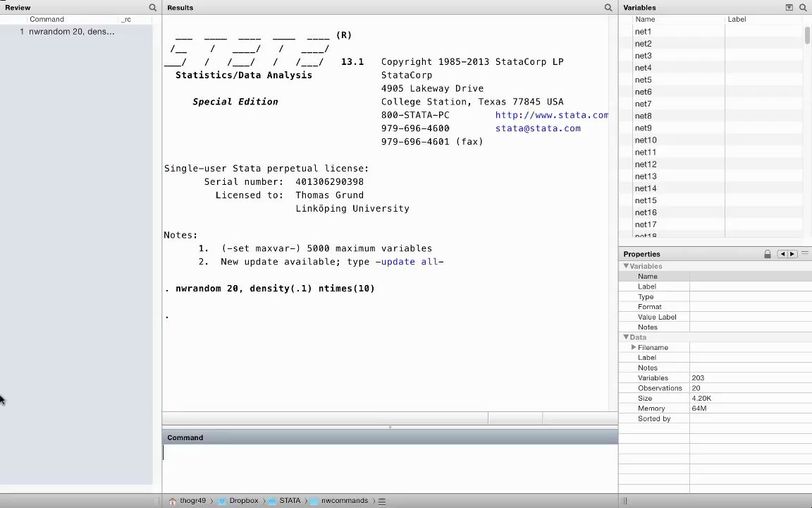Image resolution: width=812 pixels, height=508 pixels.
Task: Open the stata@stata.com email link
Action: (x=538, y=128)
